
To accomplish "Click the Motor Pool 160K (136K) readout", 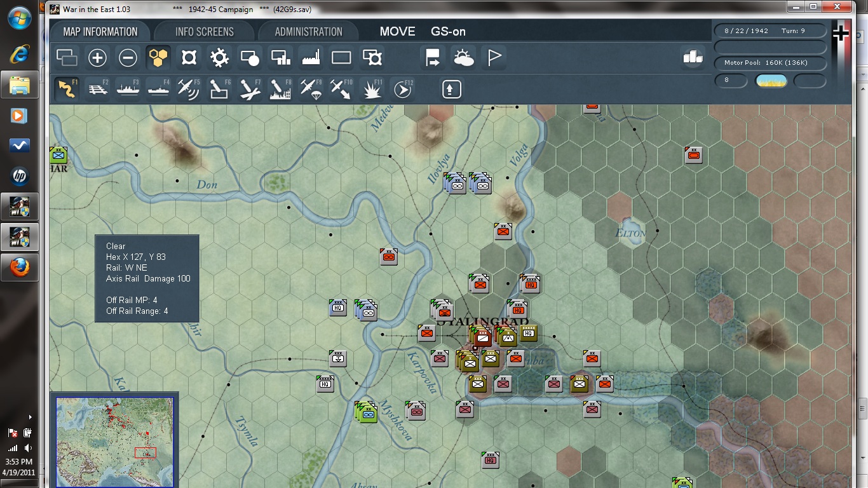I will [x=770, y=63].
